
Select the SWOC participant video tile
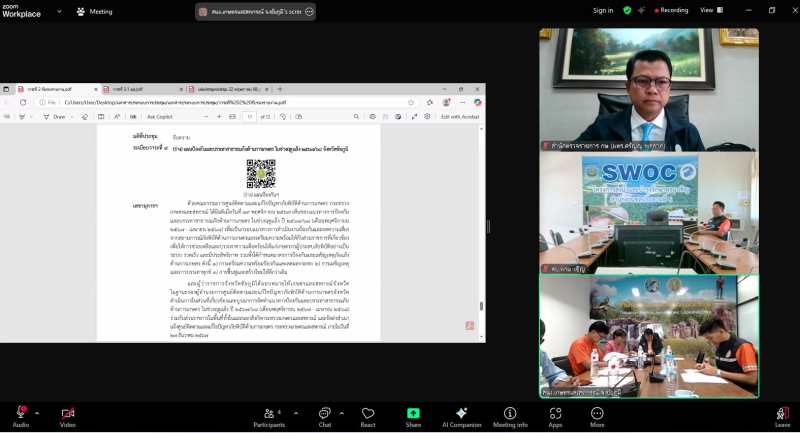[649, 213]
